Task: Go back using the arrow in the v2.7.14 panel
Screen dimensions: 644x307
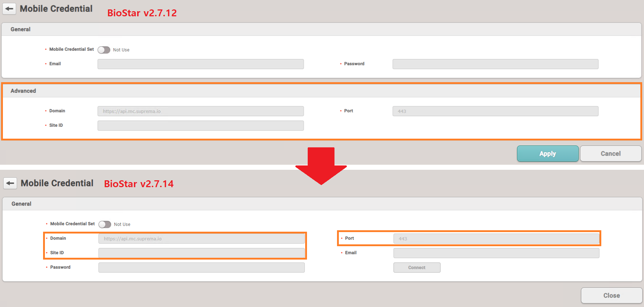Action: pos(10,183)
